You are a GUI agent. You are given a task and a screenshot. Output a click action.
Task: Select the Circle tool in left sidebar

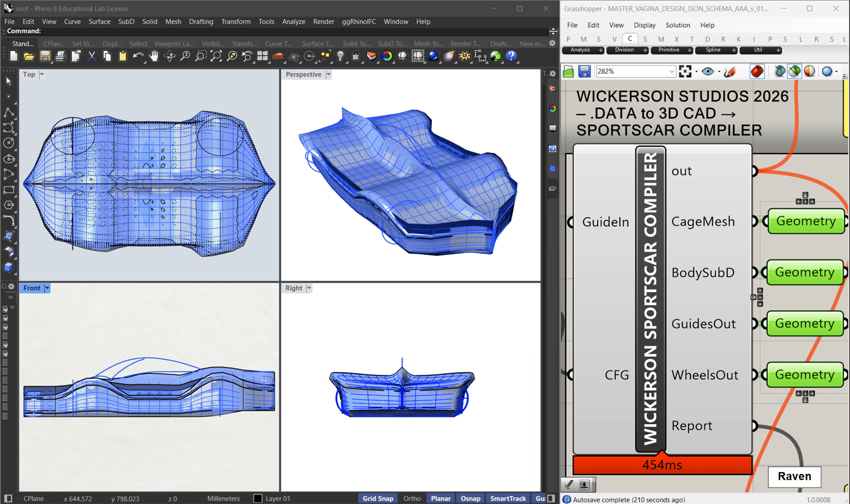point(8,143)
